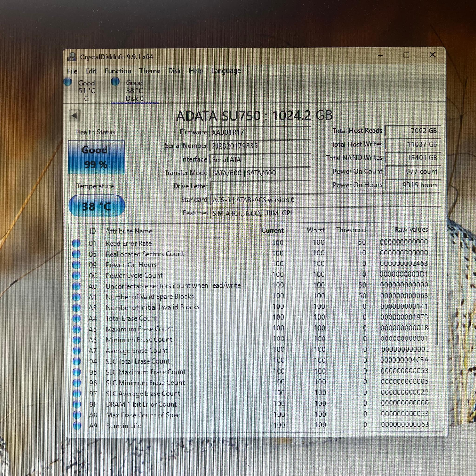Minimize the CrystalDiskInfo window
Viewport: 476px width, 476px height.
point(381,55)
